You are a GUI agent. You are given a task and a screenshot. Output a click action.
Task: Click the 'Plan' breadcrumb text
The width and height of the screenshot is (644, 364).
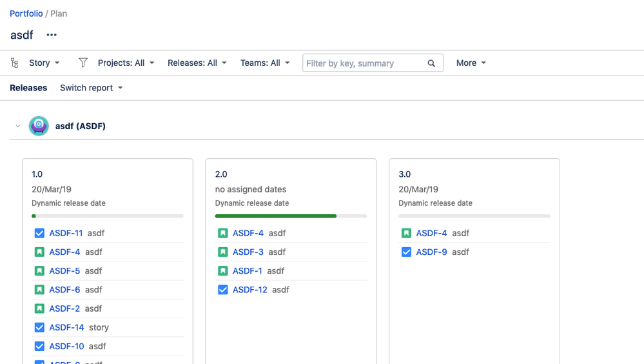59,14
